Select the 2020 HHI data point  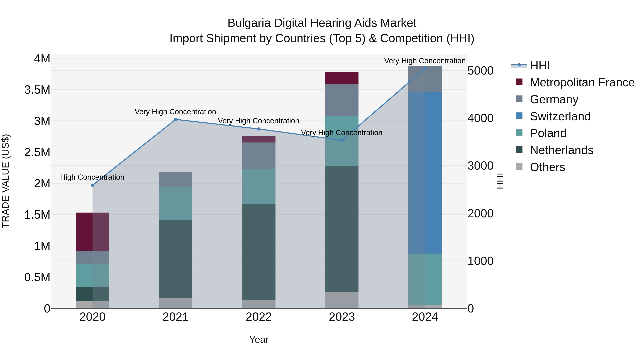click(x=92, y=185)
